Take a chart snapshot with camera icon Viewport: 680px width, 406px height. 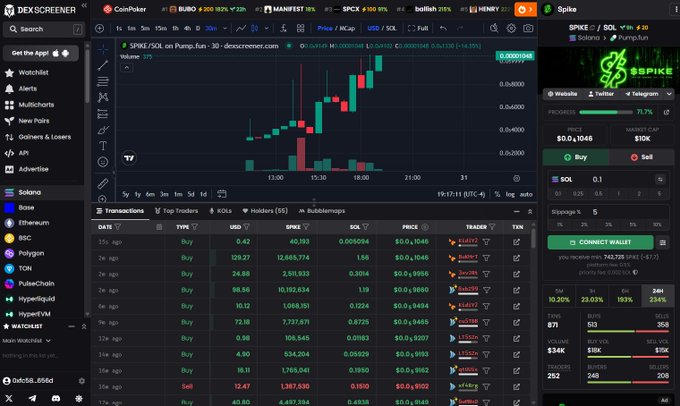(x=528, y=28)
